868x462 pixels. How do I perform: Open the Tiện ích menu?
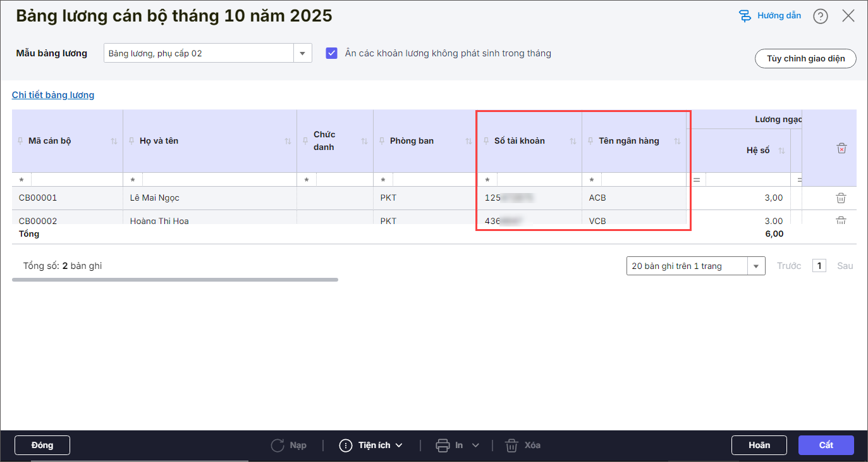click(x=371, y=445)
